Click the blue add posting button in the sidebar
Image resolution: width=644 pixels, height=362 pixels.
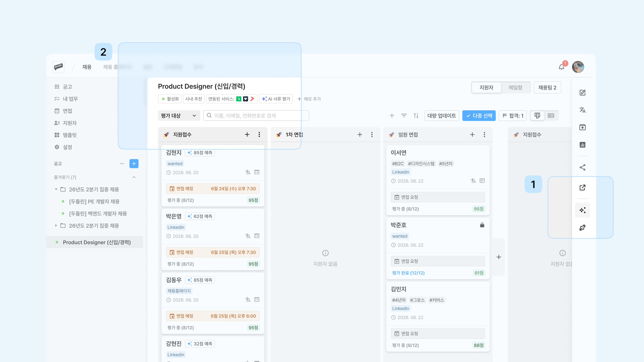click(x=134, y=164)
